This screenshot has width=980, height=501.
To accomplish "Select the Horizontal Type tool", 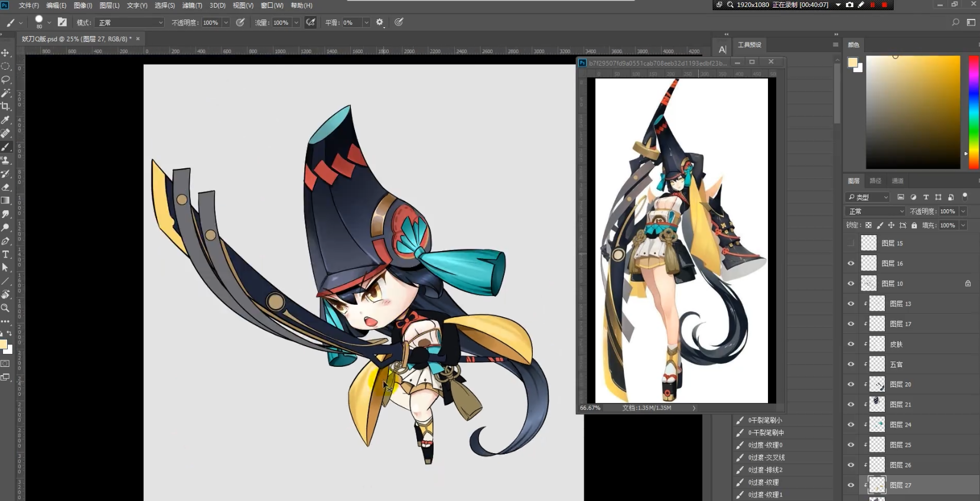I will pos(5,255).
